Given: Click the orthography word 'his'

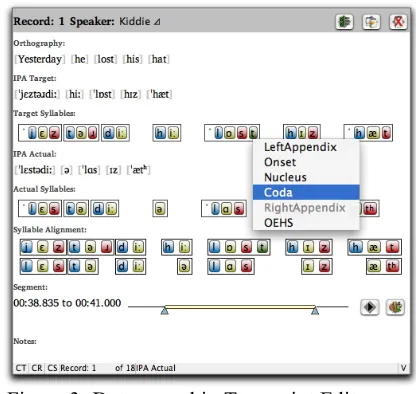Looking at the screenshot, I should pyautogui.click(x=133, y=59).
